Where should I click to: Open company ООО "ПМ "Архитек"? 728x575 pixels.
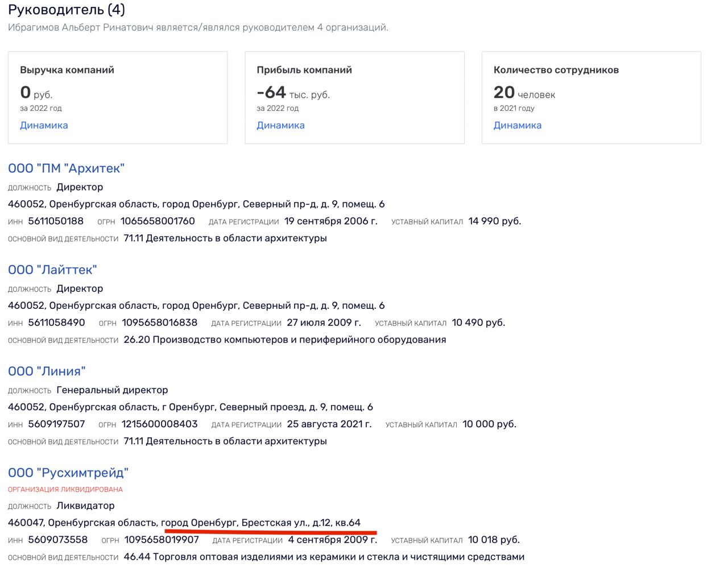pos(66,168)
